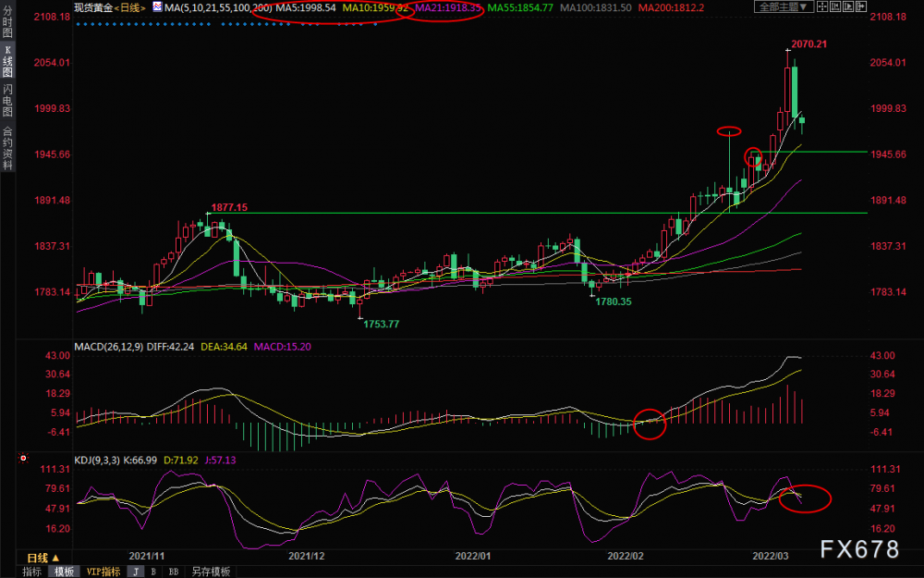
Task: Toggle the BB template button
Action: point(172,572)
